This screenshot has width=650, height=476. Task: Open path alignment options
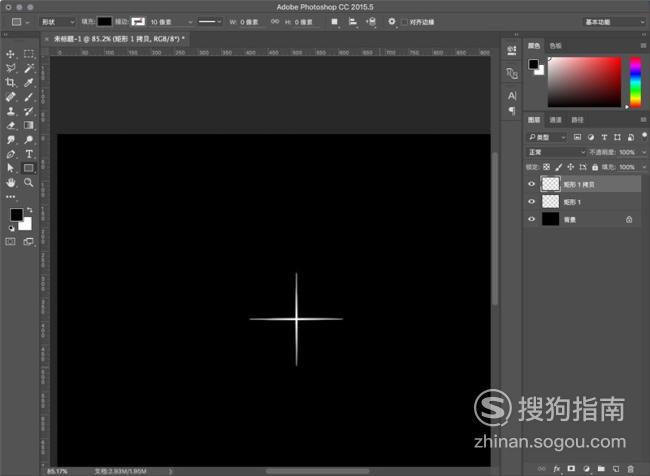tap(353, 22)
